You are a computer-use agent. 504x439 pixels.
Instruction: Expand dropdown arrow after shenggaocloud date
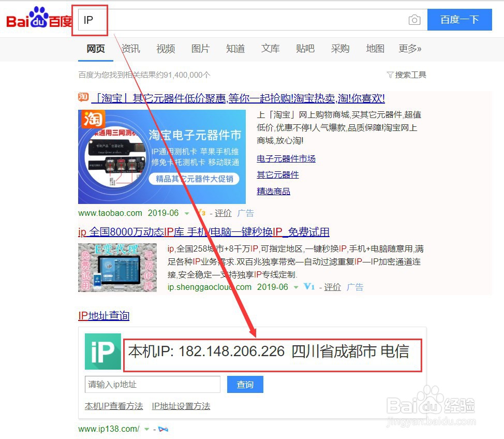pos(295,287)
